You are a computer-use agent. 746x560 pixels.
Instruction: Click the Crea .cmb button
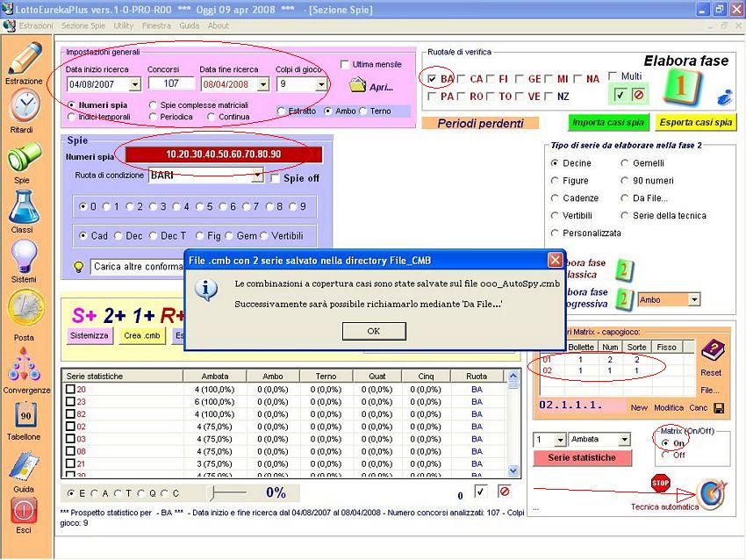click(x=142, y=335)
